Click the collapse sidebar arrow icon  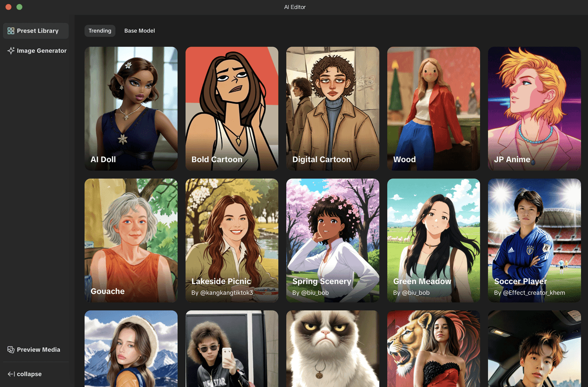pyautogui.click(x=11, y=374)
